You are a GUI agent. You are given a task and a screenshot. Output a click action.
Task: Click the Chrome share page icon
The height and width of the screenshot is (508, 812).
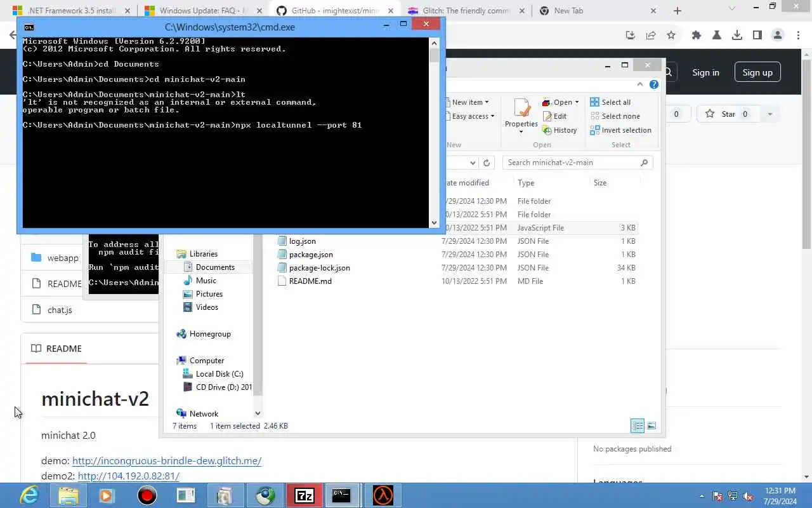[651, 36]
